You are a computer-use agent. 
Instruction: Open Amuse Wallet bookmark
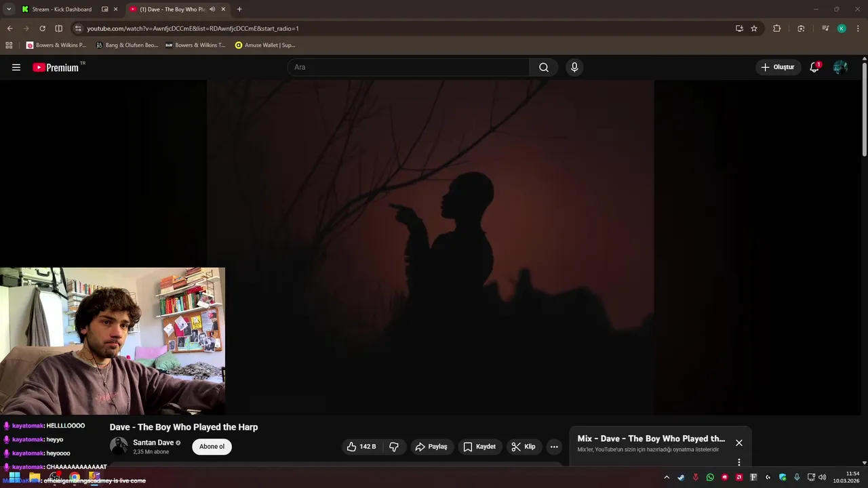point(265,45)
